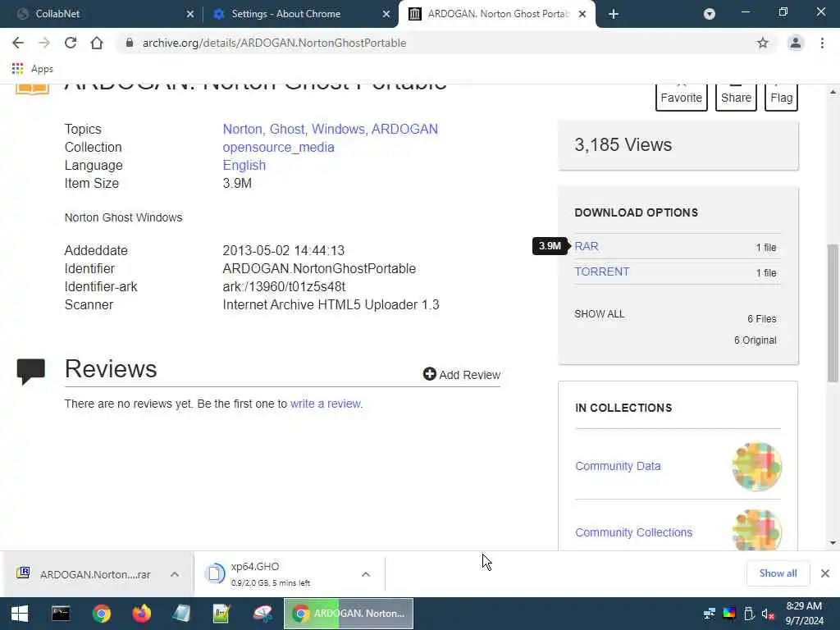Click the Favorite button
Viewport: 840px width, 630px height.
[681, 97]
